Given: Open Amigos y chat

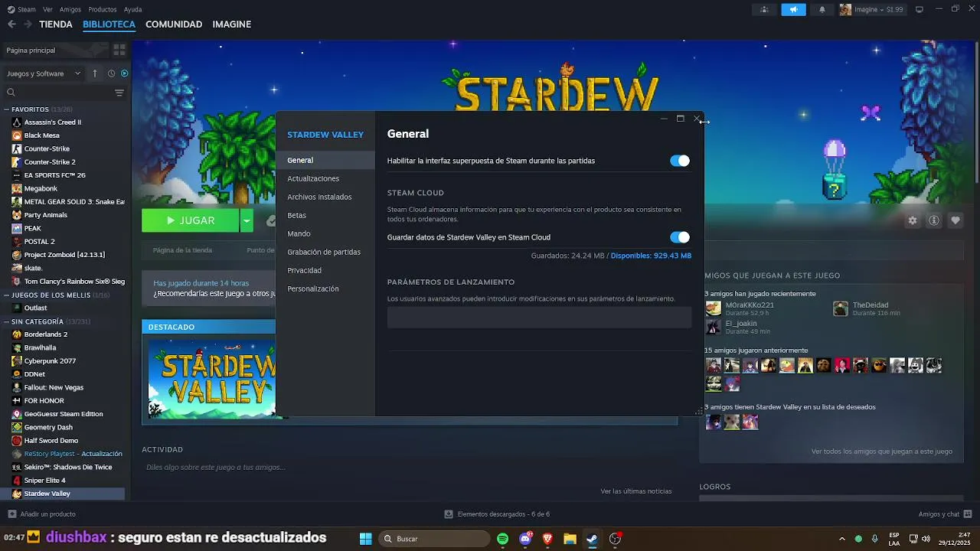Looking at the screenshot, I should (945, 514).
